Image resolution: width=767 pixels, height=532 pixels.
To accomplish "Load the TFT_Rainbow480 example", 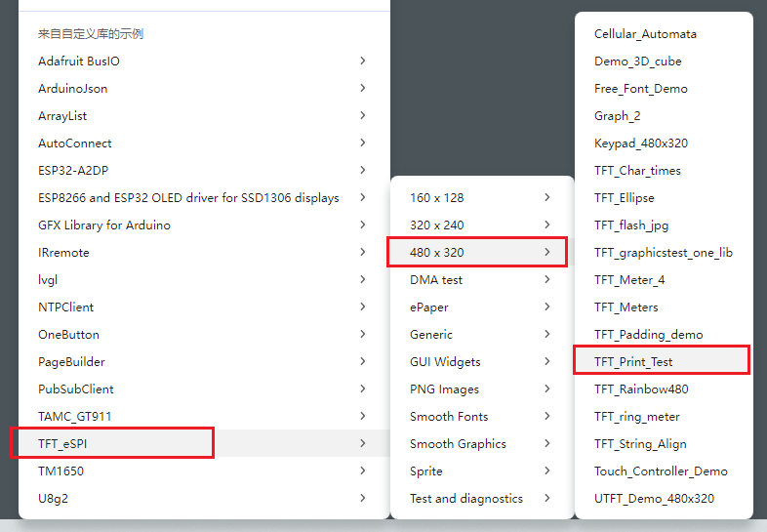I will click(x=664, y=389).
